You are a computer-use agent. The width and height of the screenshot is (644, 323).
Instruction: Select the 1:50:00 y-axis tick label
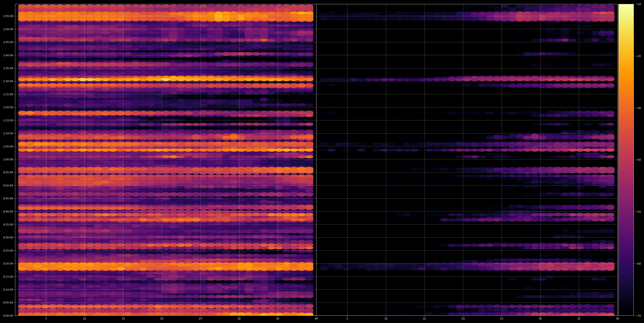pos(8,29)
